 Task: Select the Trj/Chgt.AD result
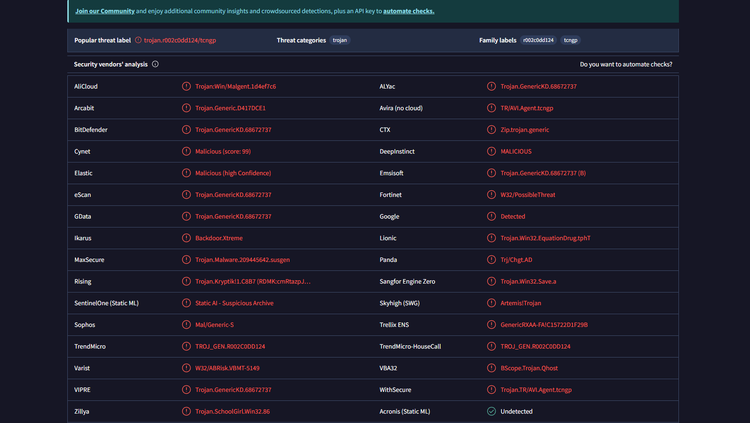click(x=516, y=260)
